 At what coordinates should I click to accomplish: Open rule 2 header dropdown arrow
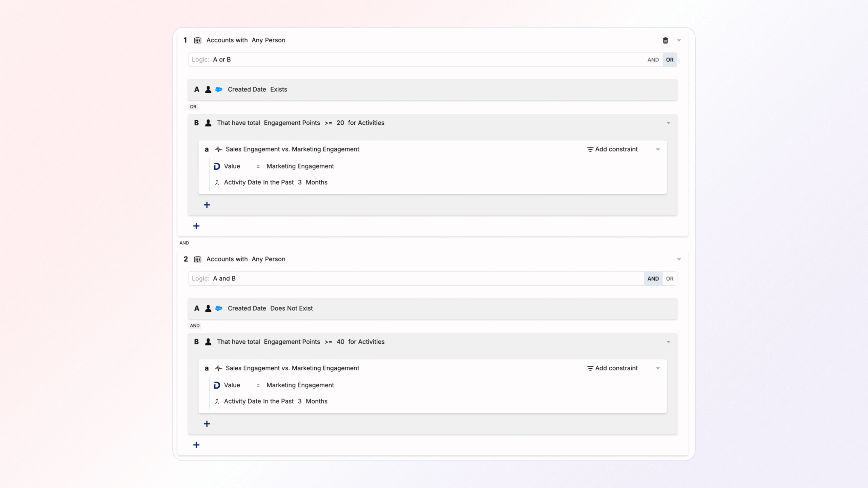pos(679,259)
